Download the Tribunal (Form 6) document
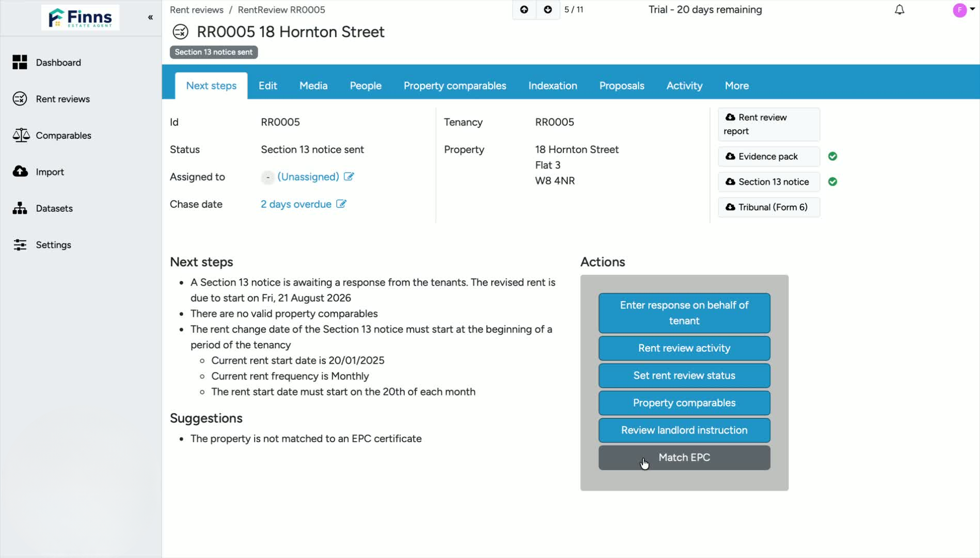The image size is (980, 558). click(x=768, y=207)
